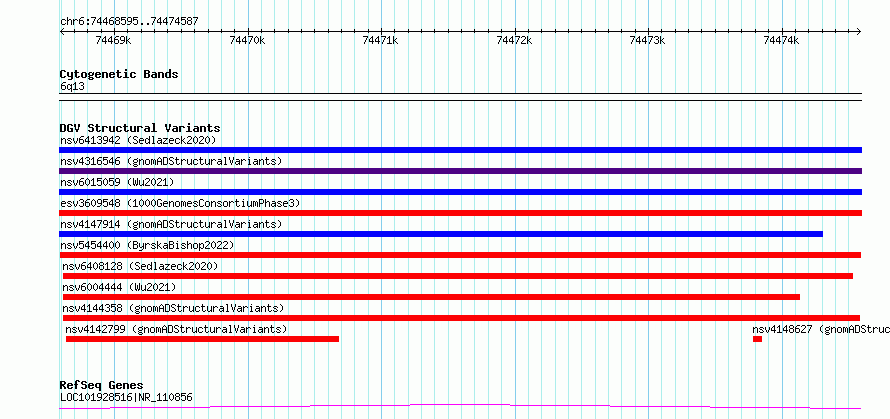Viewport: 890px width, 419px height.
Task: Click the 74473k ruler tick label
Action: point(648,40)
